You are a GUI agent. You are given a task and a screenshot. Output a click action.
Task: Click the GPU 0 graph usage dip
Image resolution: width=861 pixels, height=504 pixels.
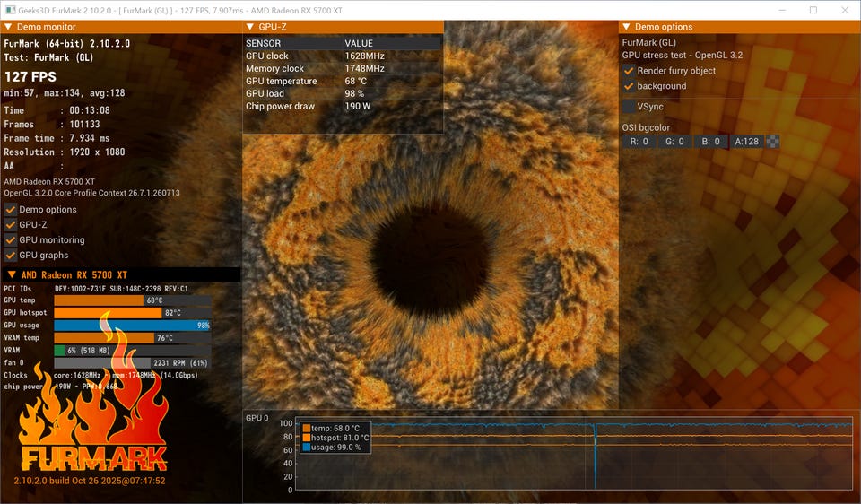coord(595,456)
